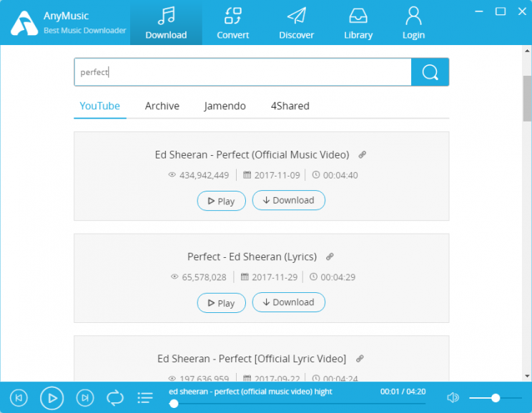This screenshot has height=413, width=532.
Task: Focus the search field containing 'perfect'
Action: click(242, 72)
